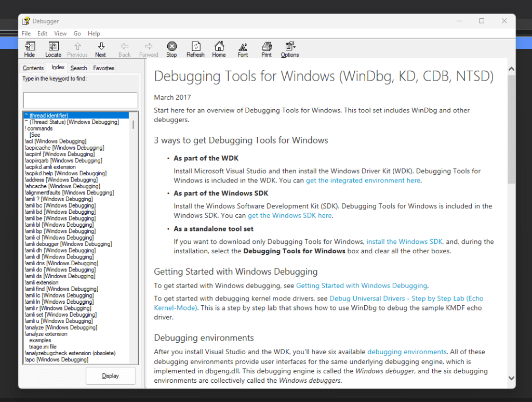
Task: Click the Locate toolbar icon
Action: (x=53, y=49)
